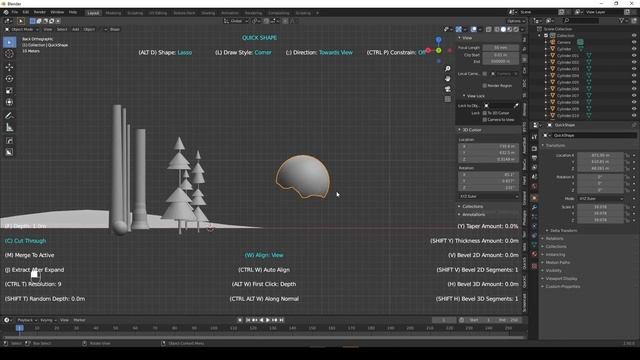Hide the Camera object in the outliner

tap(634, 42)
